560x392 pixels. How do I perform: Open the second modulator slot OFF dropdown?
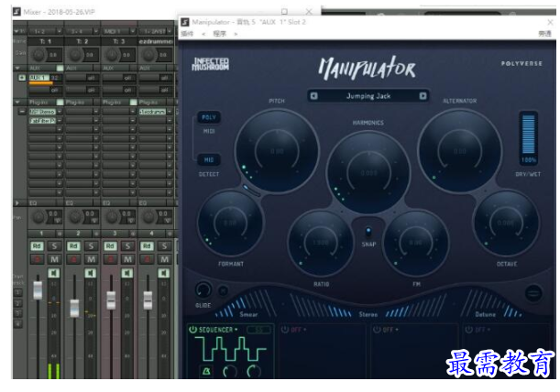[x=299, y=330]
